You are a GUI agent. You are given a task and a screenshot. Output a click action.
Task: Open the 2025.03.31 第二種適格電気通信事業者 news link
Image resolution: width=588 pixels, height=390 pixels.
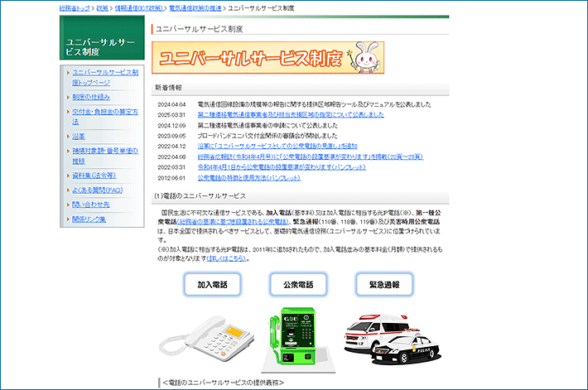pyautogui.click(x=291, y=115)
